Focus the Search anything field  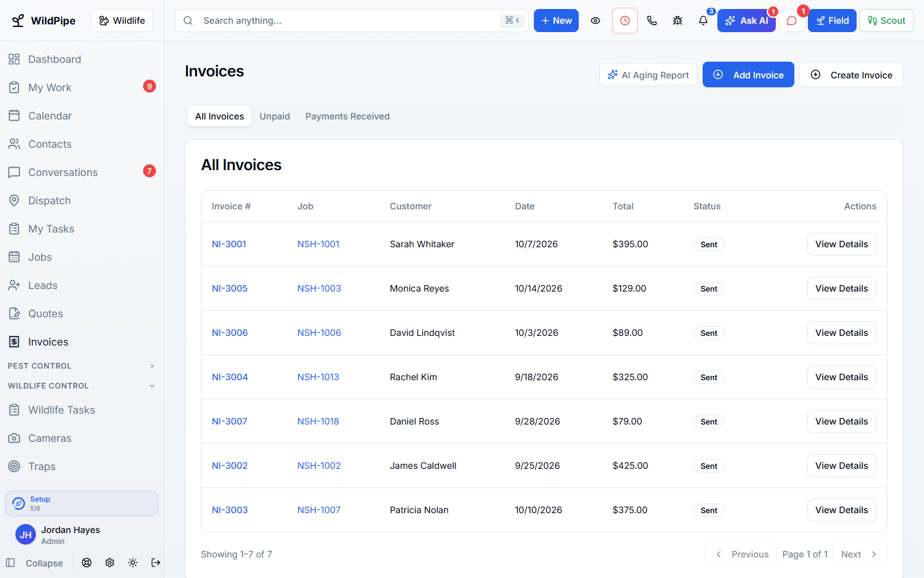(352, 21)
